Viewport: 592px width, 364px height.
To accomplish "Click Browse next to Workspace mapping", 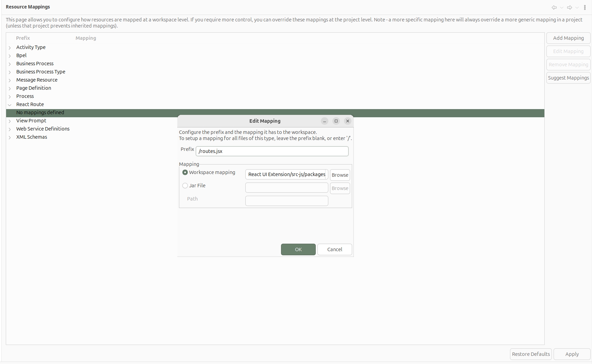I will pyautogui.click(x=340, y=175).
